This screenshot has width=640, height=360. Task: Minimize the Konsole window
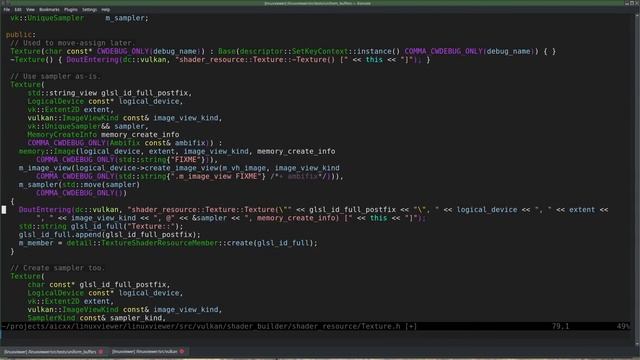[x=627, y=3]
